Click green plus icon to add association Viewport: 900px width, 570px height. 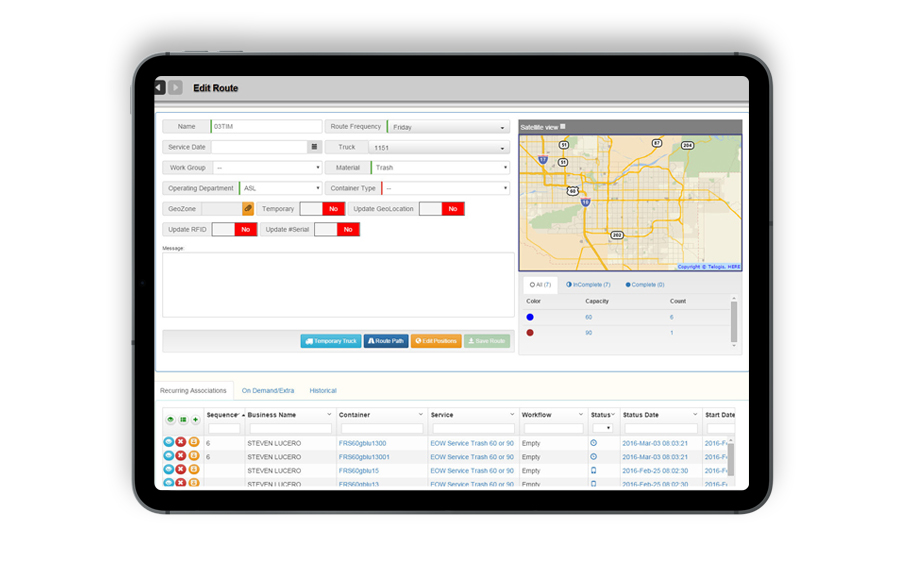tap(196, 420)
